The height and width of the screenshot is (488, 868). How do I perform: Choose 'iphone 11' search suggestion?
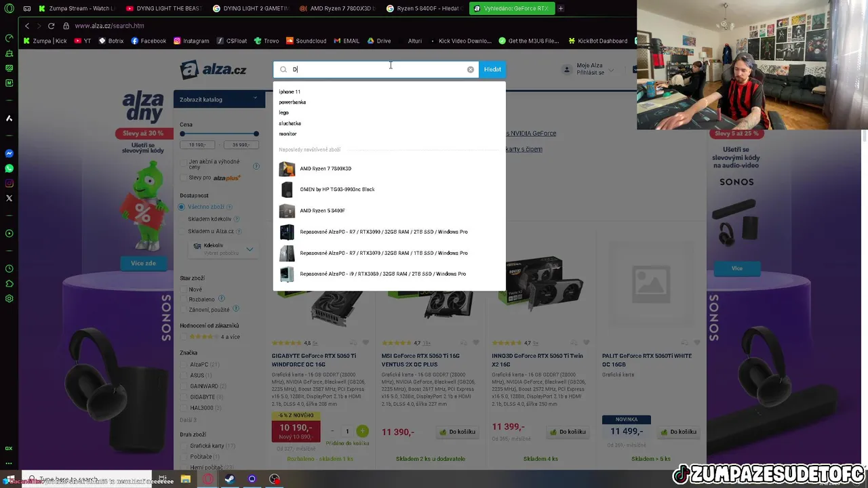pos(290,91)
